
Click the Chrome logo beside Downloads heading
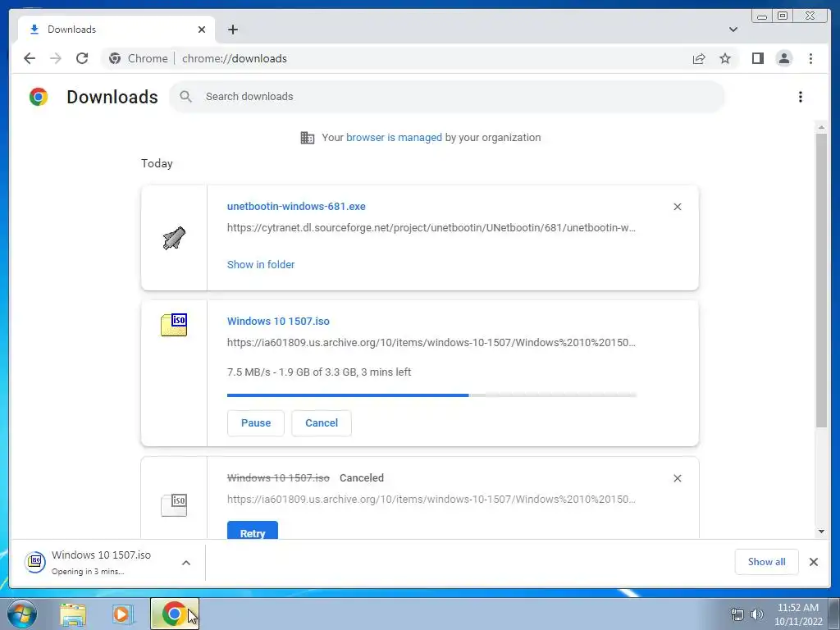39,97
